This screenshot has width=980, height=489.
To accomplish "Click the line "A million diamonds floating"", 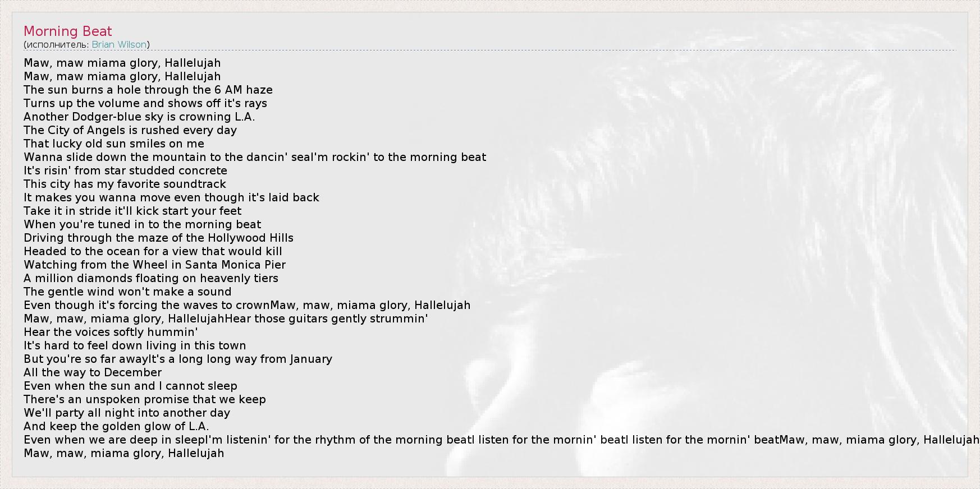I will tap(150, 278).
